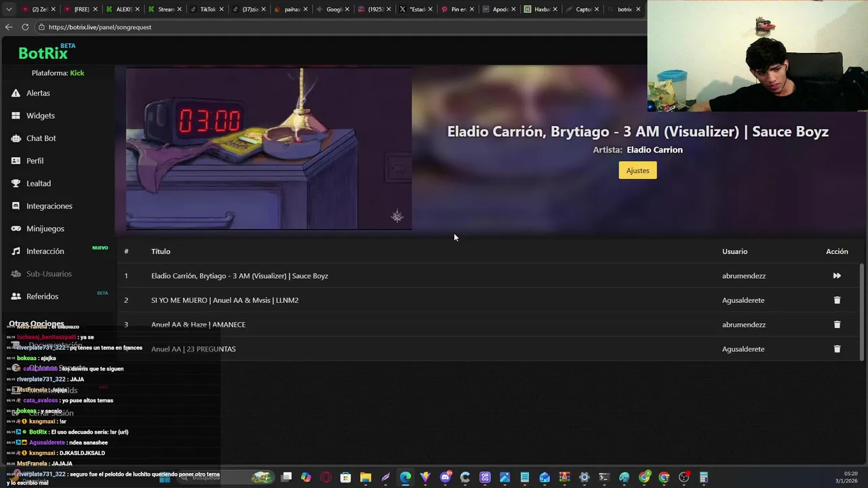Reload the page with the refresh icon
The width and height of the screenshot is (868, 488).
click(25, 27)
